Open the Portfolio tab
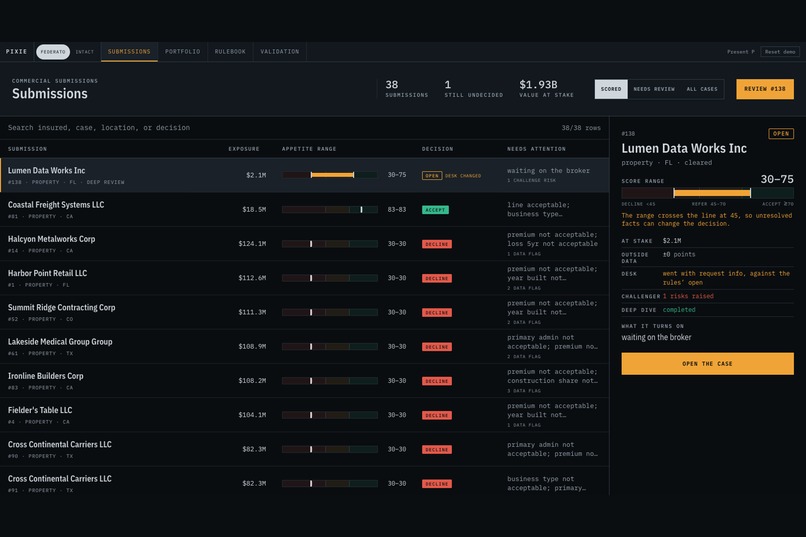 tap(182, 52)
